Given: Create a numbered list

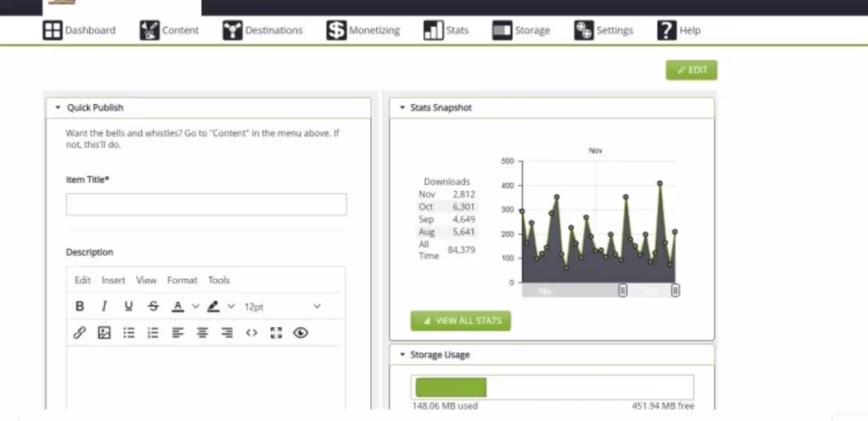Looking at the screenshot, I should (153, 333).
